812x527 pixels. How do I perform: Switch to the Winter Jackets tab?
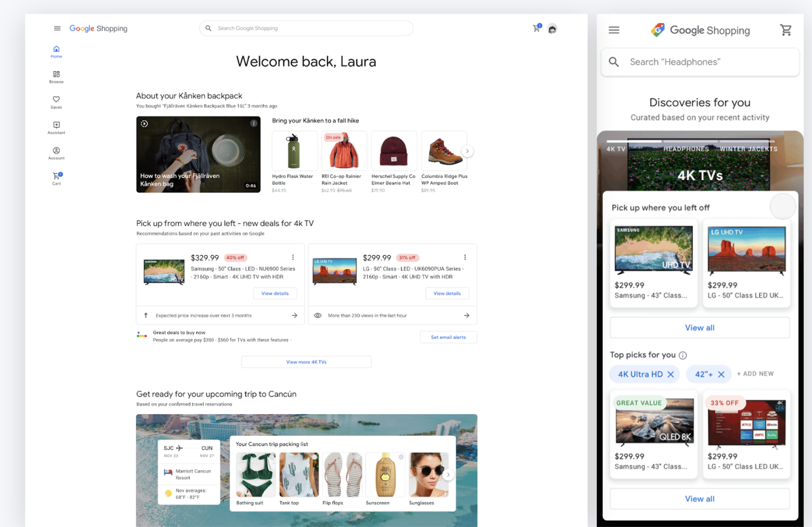pyautogui.click(x=748, y=149)
